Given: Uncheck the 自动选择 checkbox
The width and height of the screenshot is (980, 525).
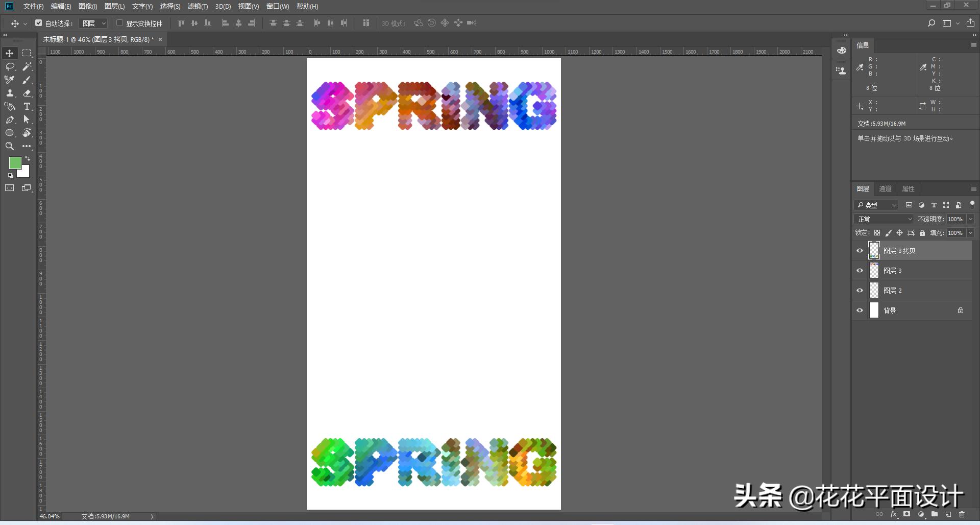Looking at the screenshot, I should [39, 23].
